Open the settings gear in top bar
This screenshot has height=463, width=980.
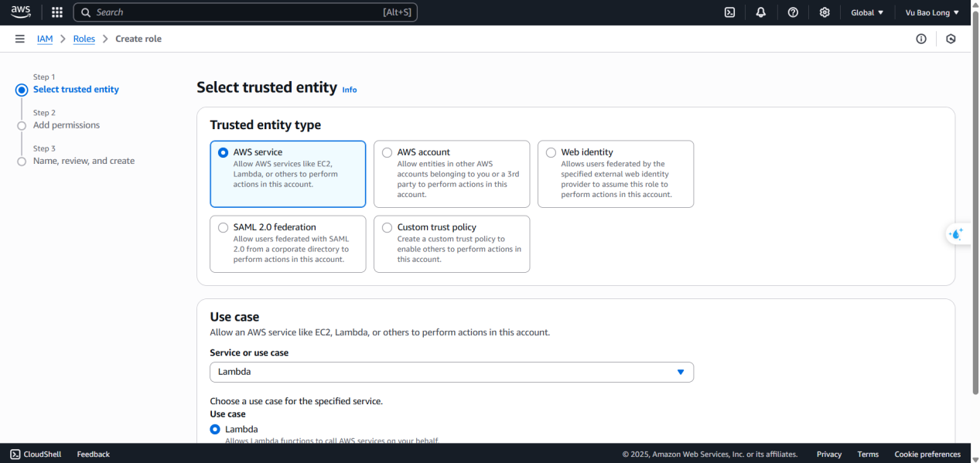point(825,12)
